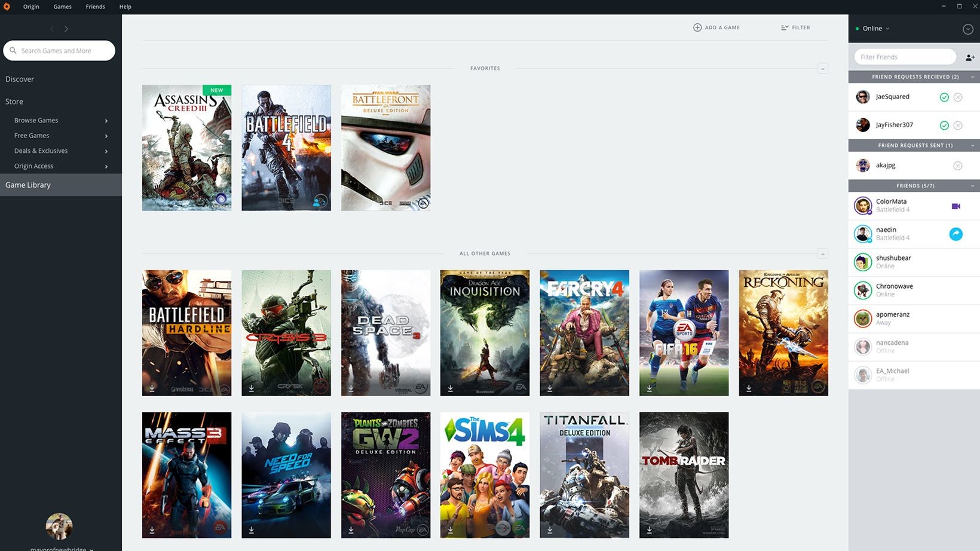The image size is (980, 551).
Task: Open Star Wars Battlefront Deluxe Edition tile
Action: point(385,148)
